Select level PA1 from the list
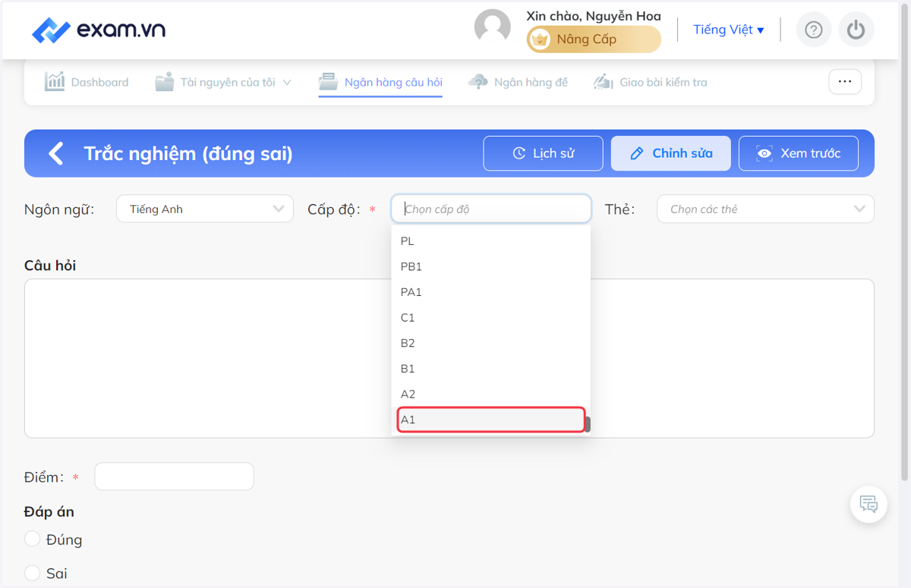 (490, 292)
